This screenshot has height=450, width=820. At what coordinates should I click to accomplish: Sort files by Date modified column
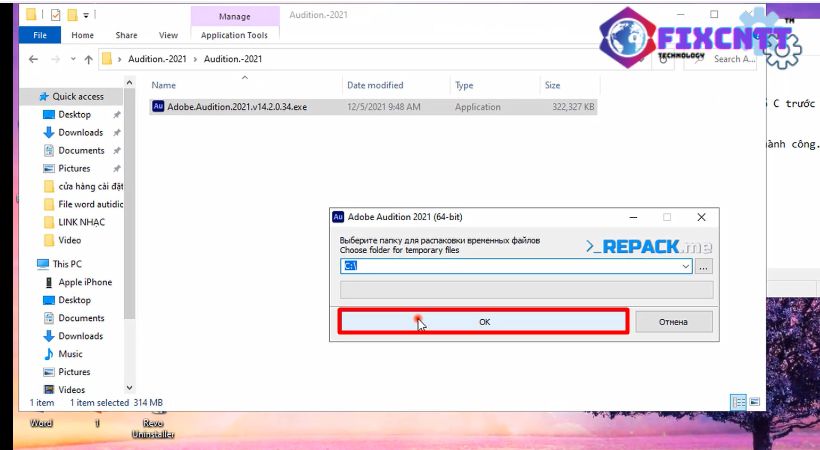pyautogui.click(x=375, y=85)
